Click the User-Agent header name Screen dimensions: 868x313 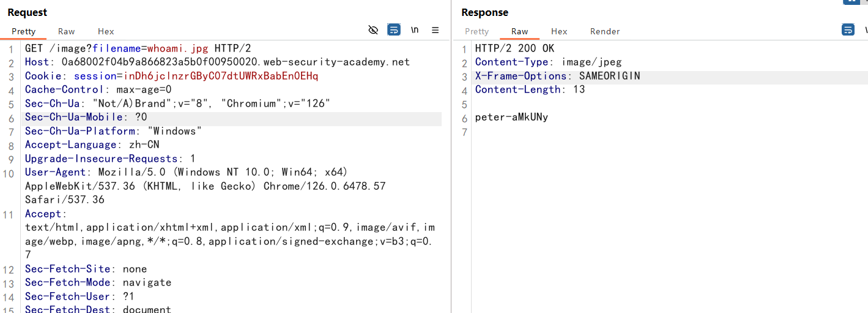coord(56,172)
